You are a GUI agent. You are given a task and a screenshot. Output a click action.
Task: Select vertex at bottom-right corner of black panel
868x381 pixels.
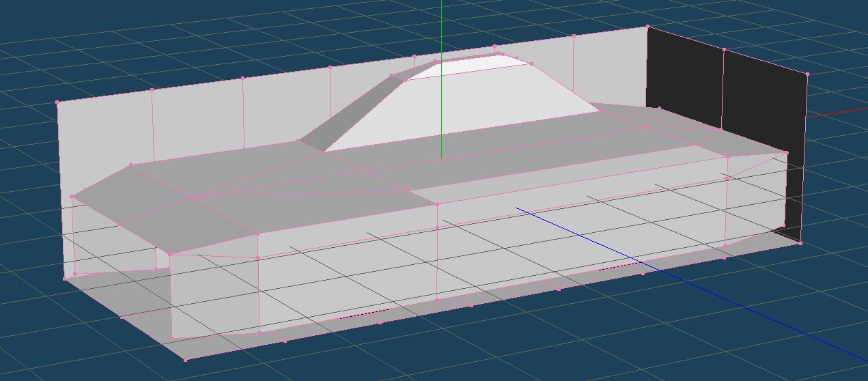coord(800,243)
